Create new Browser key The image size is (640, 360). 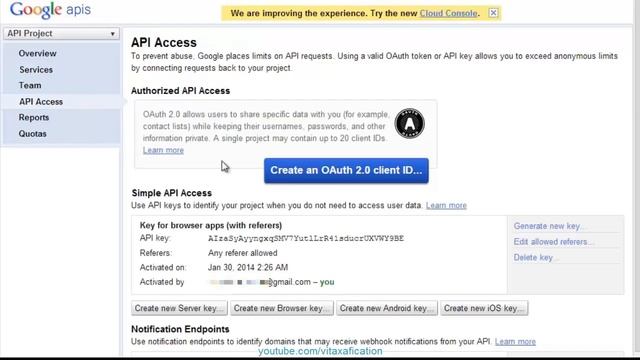(282, 308)
